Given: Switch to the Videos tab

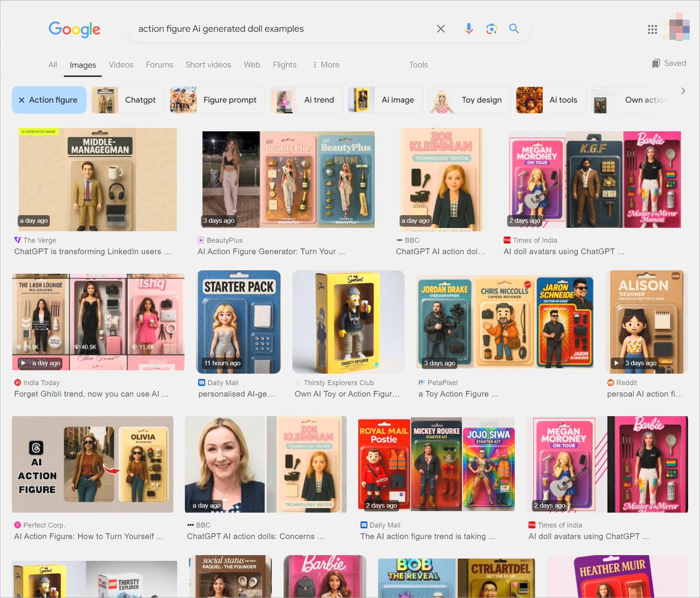Looking at the screenshot, I should tap(121, 65).
